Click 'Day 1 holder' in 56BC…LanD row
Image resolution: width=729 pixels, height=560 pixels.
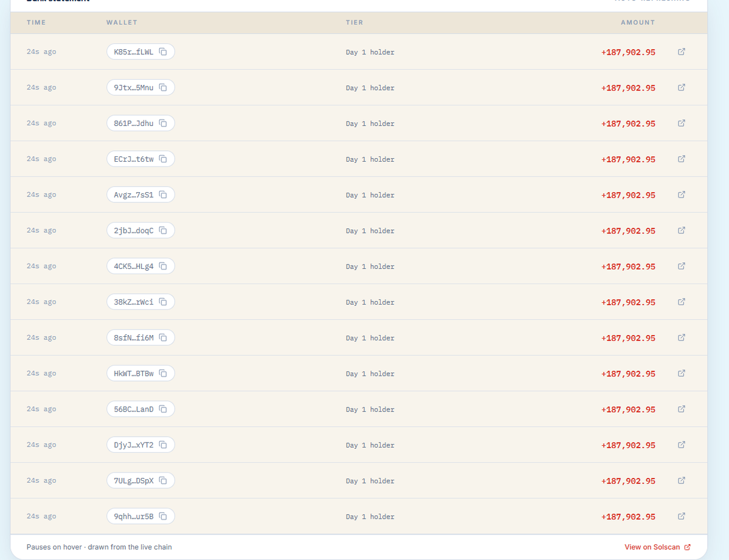tap(370, 409)
